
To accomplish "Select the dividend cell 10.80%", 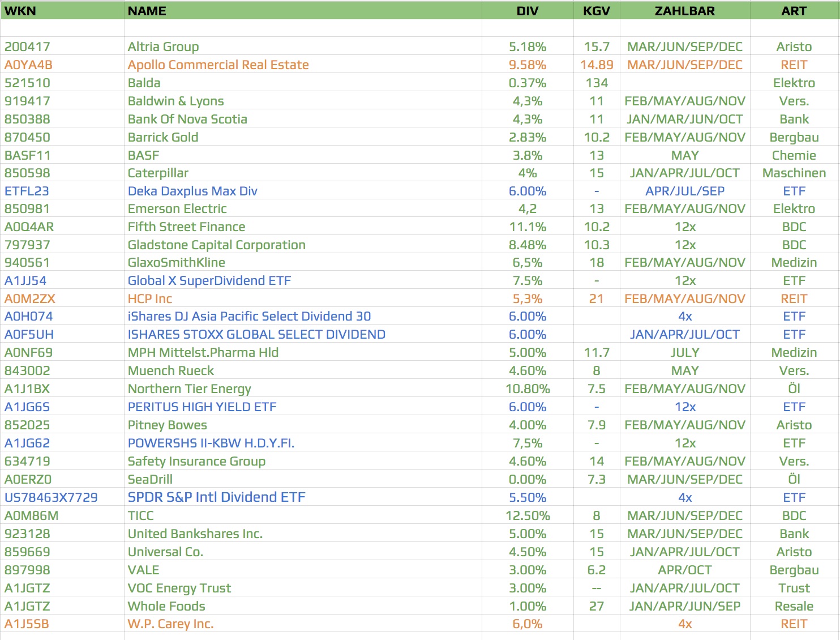I will click(528, 389).
